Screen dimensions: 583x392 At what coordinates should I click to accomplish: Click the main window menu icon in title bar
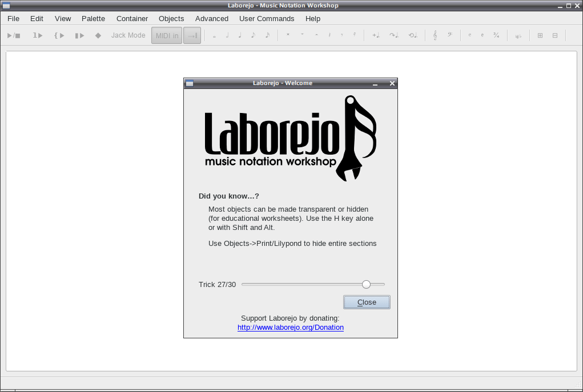(x=6, y=6)
